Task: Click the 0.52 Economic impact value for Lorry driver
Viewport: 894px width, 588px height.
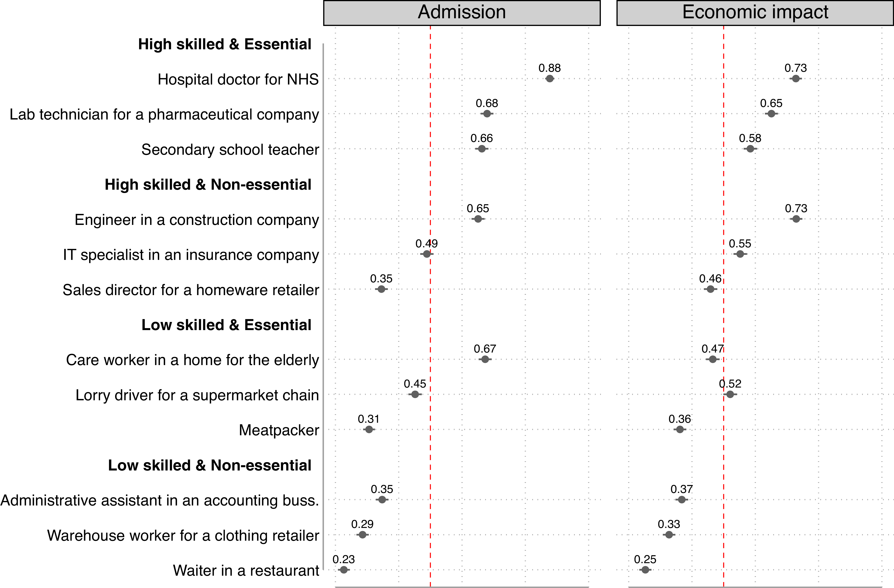Action: point(730,384)
